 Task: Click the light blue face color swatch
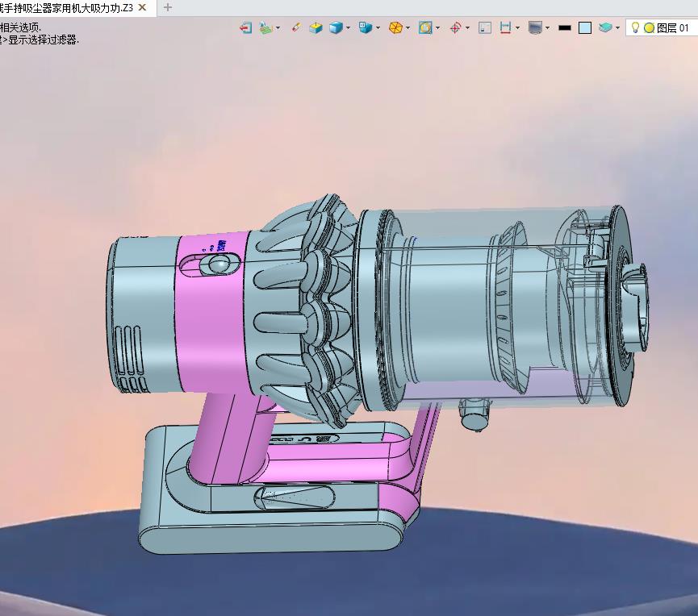click(585, 28)
